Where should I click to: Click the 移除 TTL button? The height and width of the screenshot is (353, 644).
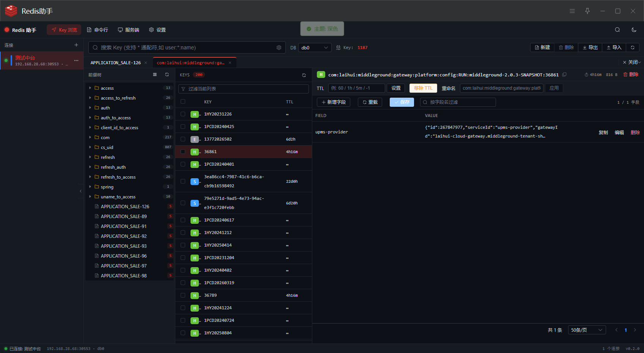coord(423,88)
